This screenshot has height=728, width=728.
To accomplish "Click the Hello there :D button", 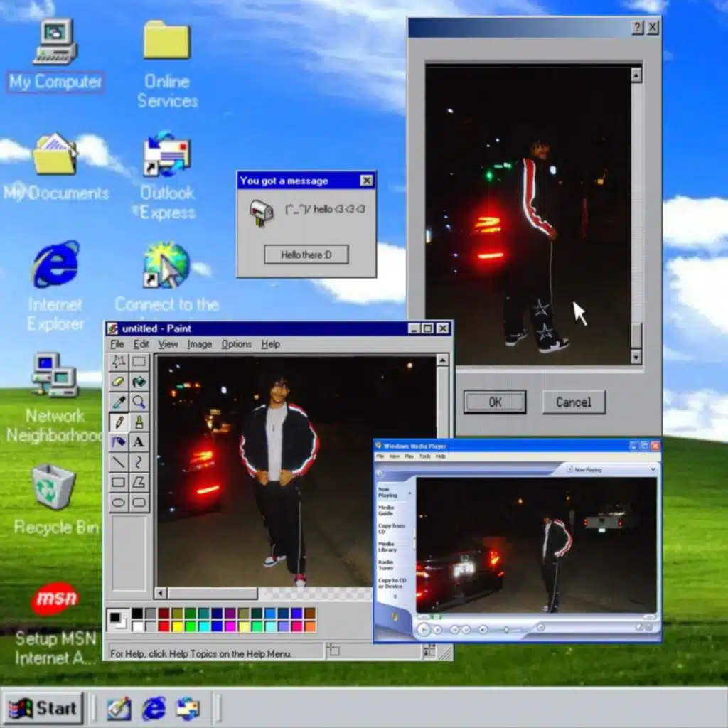I will coord(306,255).
